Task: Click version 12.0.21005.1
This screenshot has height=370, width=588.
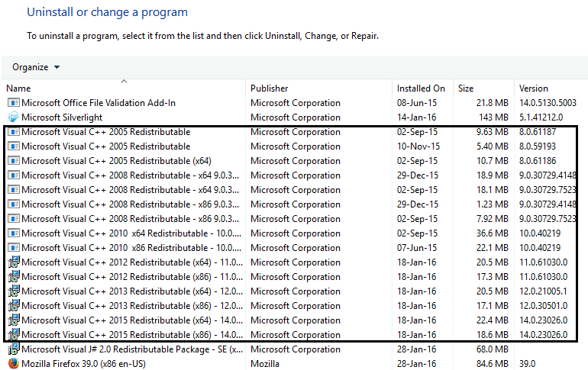Action: point(543,291)
